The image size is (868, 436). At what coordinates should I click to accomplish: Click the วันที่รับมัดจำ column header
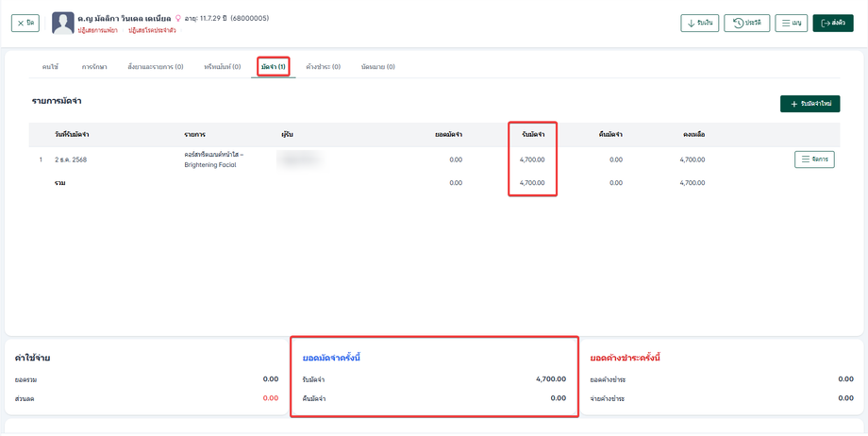click(74, 135)
